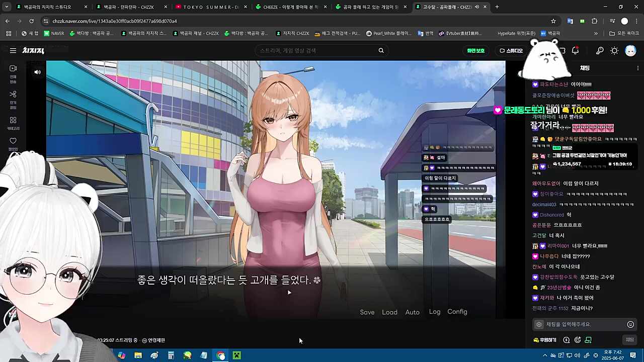The width and height of the screenshot is (644, 362).
Task: Open the 치지직 CHZZK bookmark
Action: pyautogui.click(x=292, y=33)
